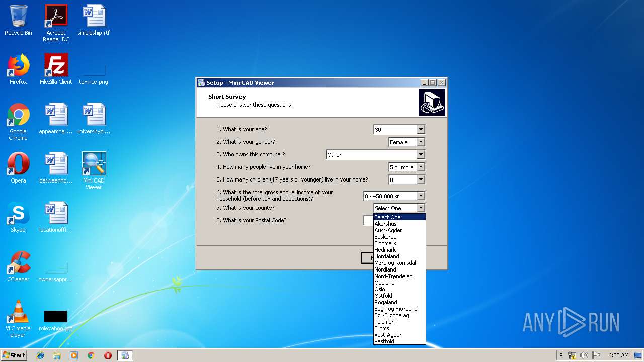Open FileZilla Client shortcut

point(56,69)
